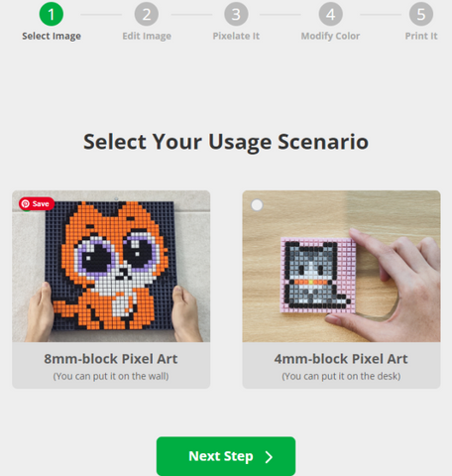This screenshot has height=476, width=452.
Task: Click the Next Step button
Action: pyautogui.click(x=226, y=456)
